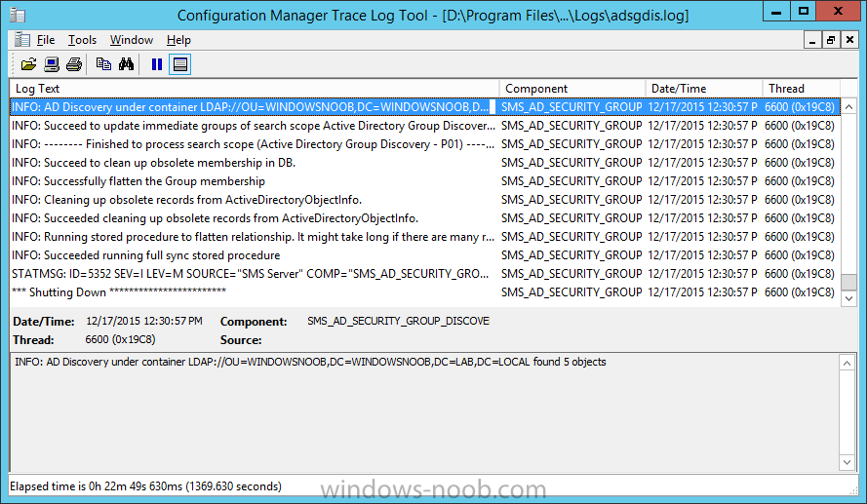Click the details Thread value 6600 (0x19C8)

(120, 339)
